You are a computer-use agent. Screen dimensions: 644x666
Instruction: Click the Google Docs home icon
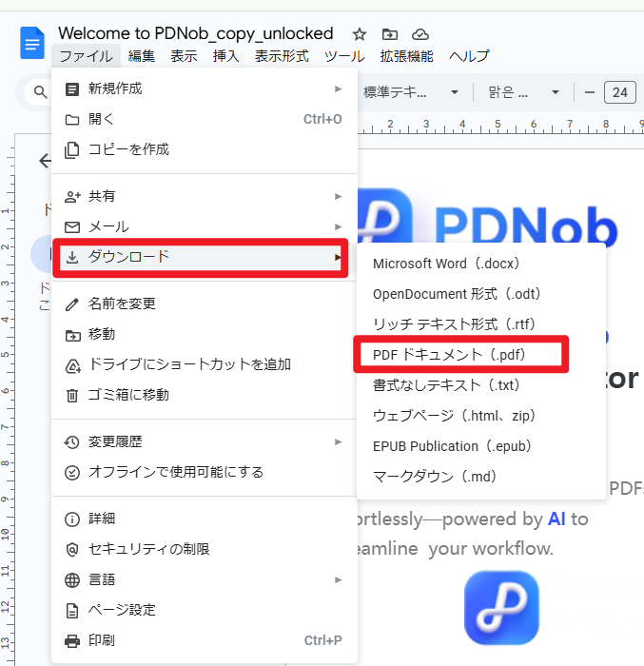pyautogui.click(x=32, y=43)
